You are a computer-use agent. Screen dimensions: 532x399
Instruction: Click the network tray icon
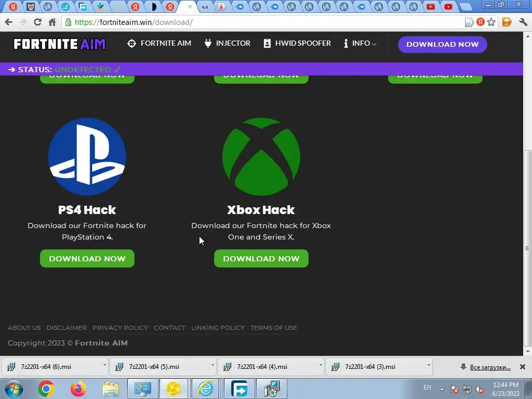pyautogui.click(x=467, y=389)
